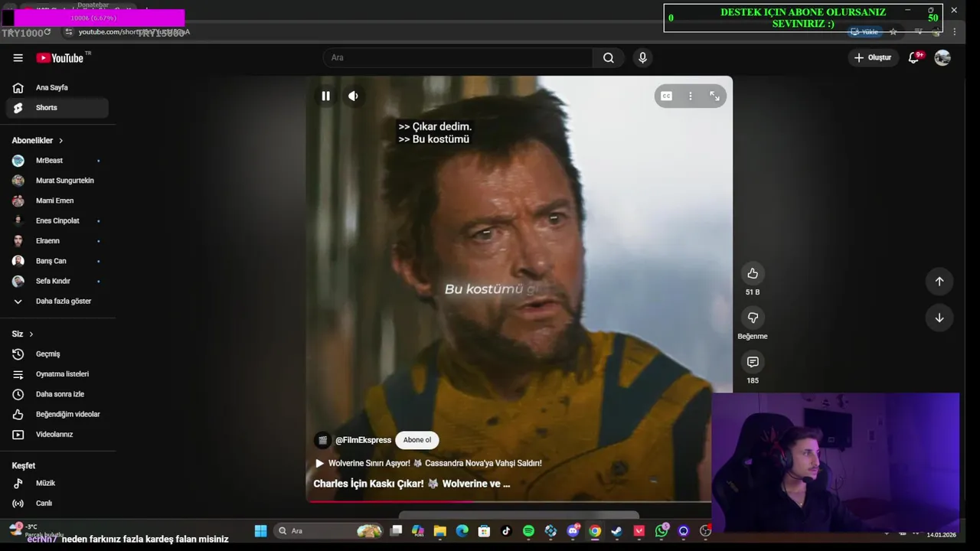
Task: Expand the Siz section chevron
Action: [31, 334]
